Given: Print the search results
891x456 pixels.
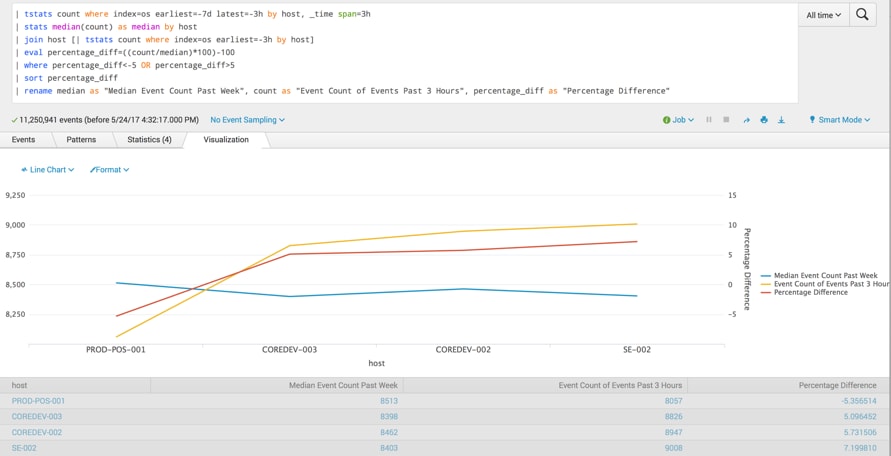Looking at the screenshot, I should coord(763,120).
